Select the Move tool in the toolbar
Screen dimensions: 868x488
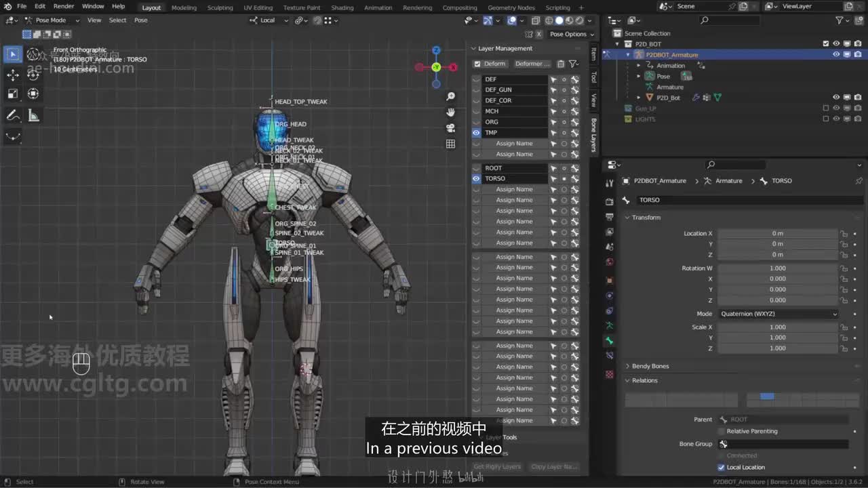13,75
